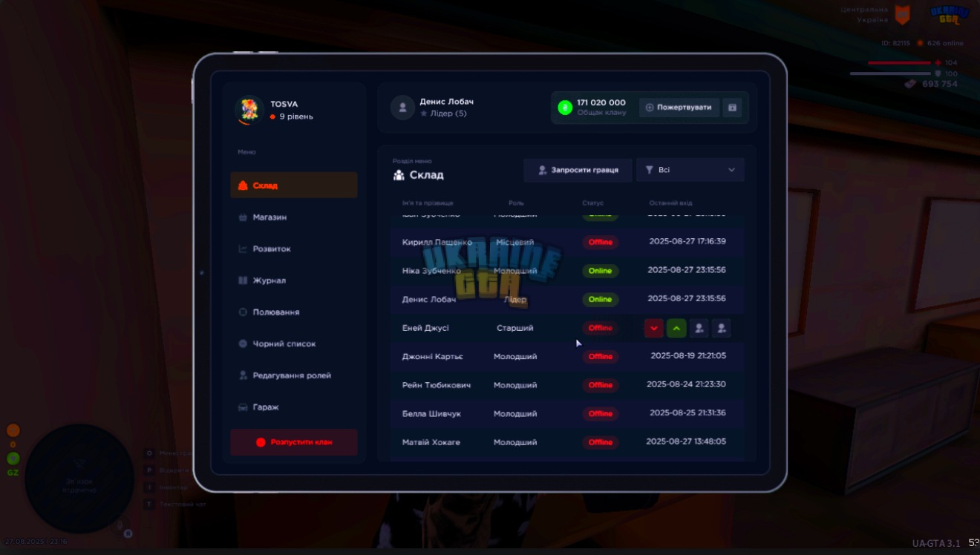
Task: Select the Рейн Тюбикович member name
Action: coord(437,385)
